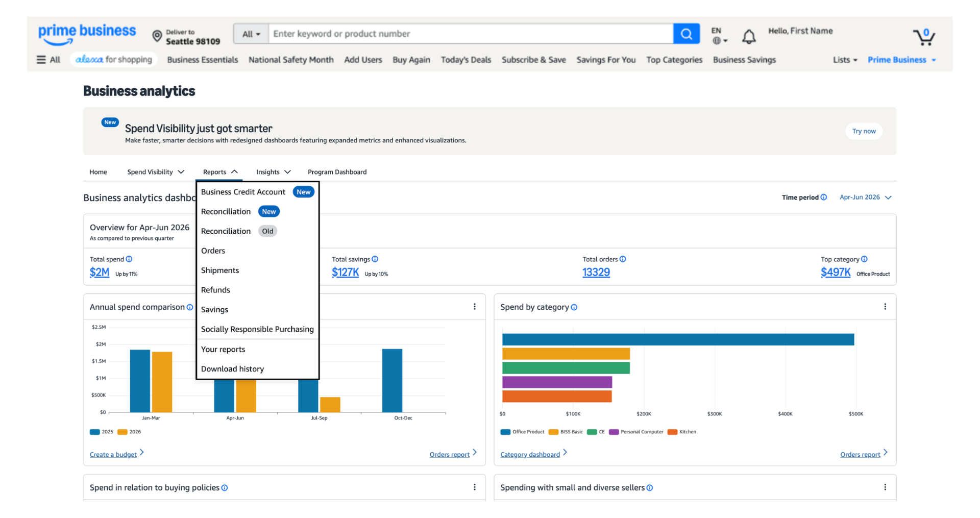Click the 13329 total orders value
The image size is (980, 518).
(596, 273)
